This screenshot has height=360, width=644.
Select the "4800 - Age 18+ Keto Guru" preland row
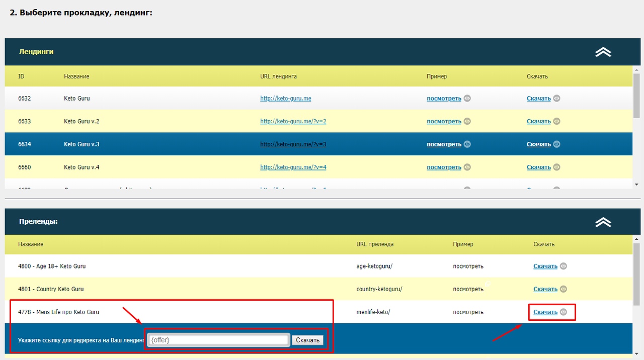pos(319,266)
